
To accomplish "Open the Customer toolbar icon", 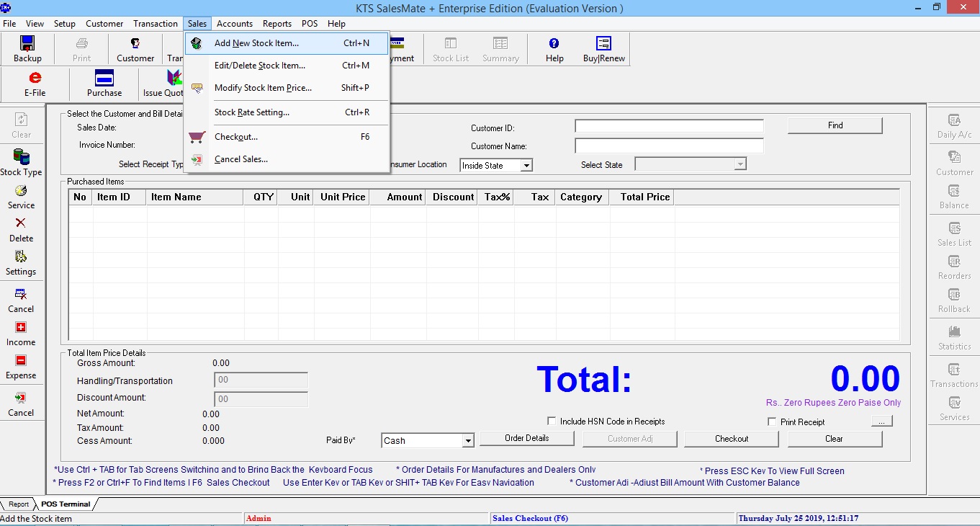I will click(x=135, y=43).
